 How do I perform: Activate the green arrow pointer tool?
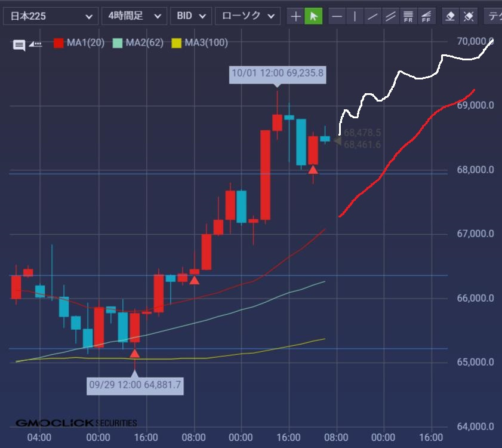pyautogui.click(x=313, y=16)
